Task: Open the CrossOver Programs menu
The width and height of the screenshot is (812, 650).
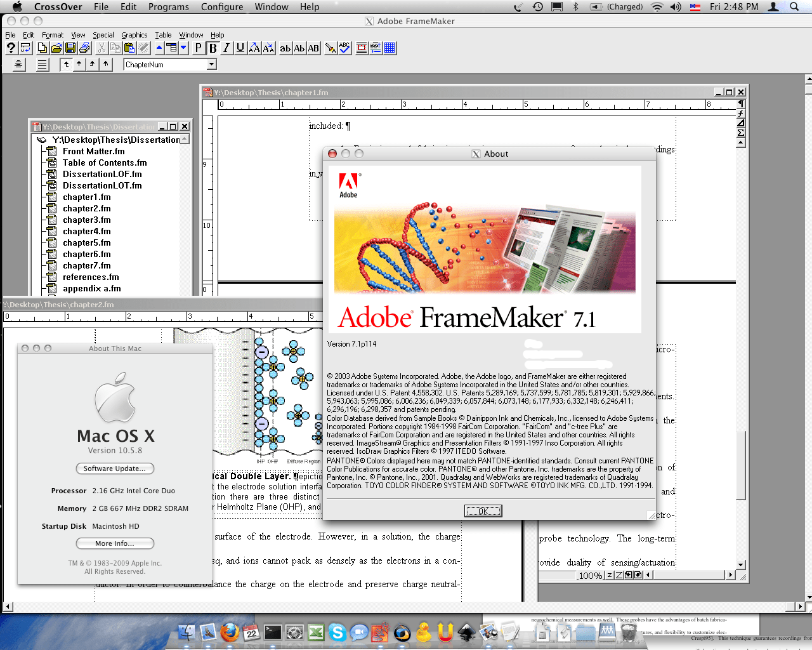Action: (x=169, y=7)
